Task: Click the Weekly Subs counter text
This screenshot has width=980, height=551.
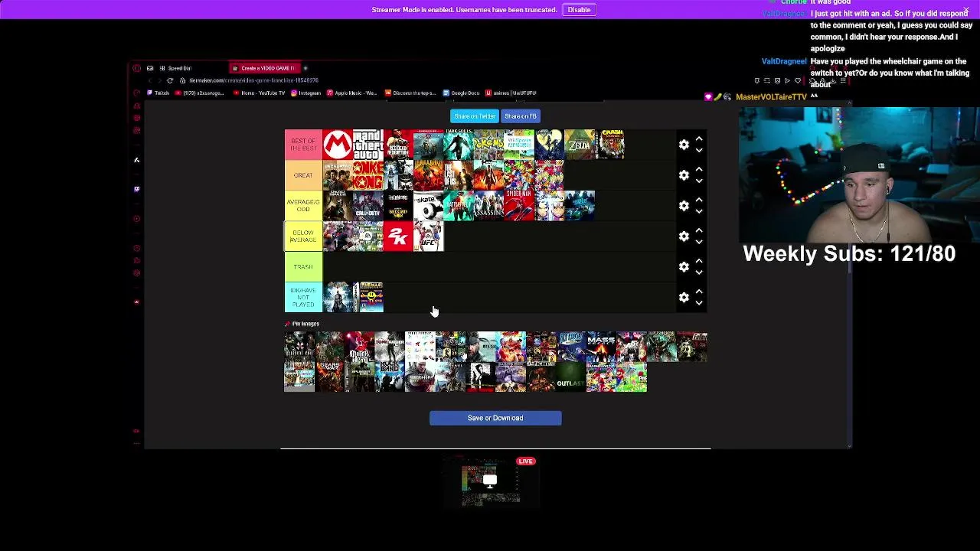Action: tap(849, 254)
